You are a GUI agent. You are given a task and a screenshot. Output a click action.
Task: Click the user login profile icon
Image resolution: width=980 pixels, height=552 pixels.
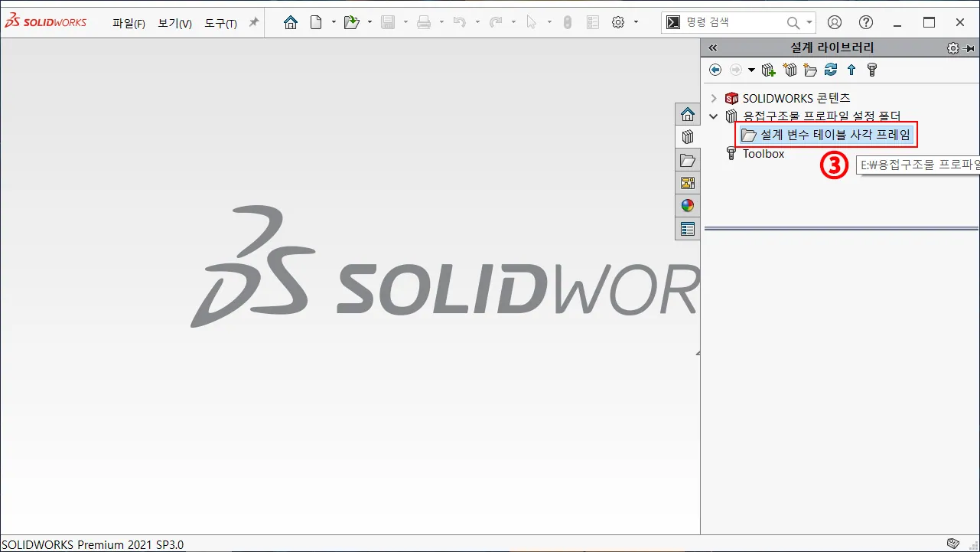835,22
